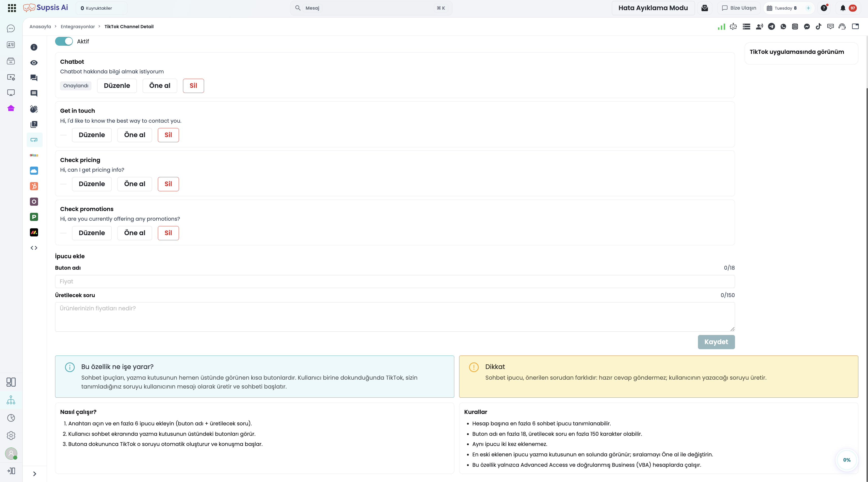Open the contact card sidebar icon
The width and height of the screenshot is (868, 482).
tap(11, 45)
